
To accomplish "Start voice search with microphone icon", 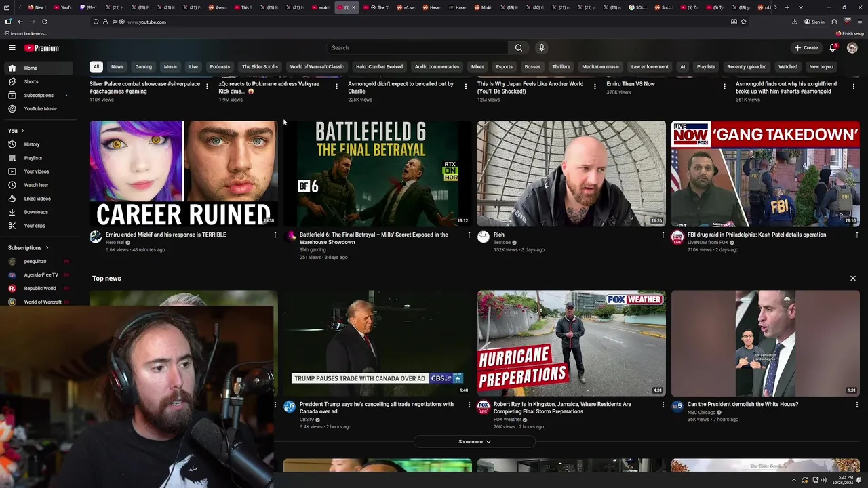I will (541, 48).
